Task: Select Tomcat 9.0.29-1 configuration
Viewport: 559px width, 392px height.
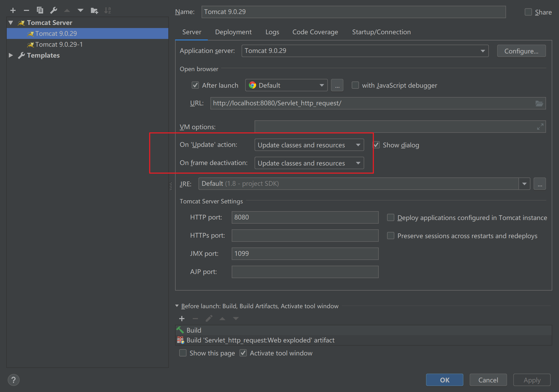Action: click(x=88, y=44)
